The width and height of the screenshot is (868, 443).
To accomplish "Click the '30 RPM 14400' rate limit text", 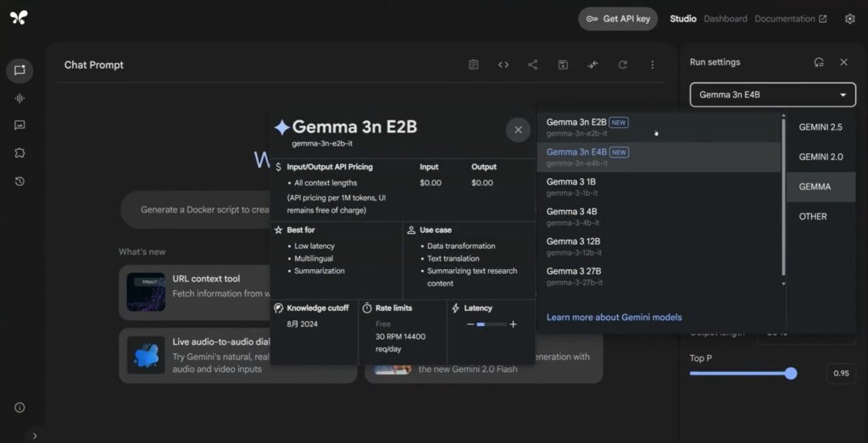I will point(403,337).
